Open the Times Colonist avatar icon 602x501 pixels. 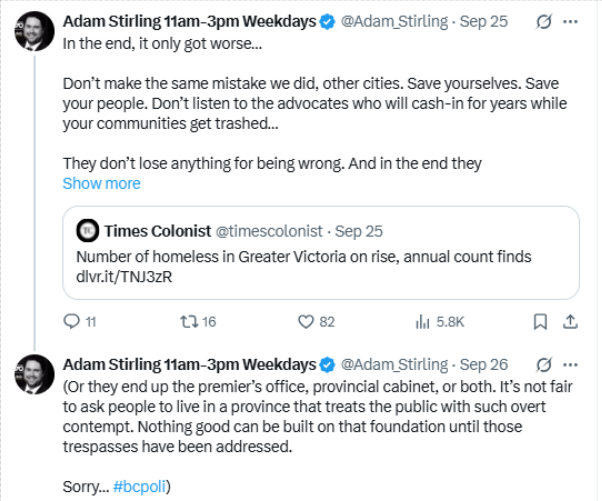[88, 230]
